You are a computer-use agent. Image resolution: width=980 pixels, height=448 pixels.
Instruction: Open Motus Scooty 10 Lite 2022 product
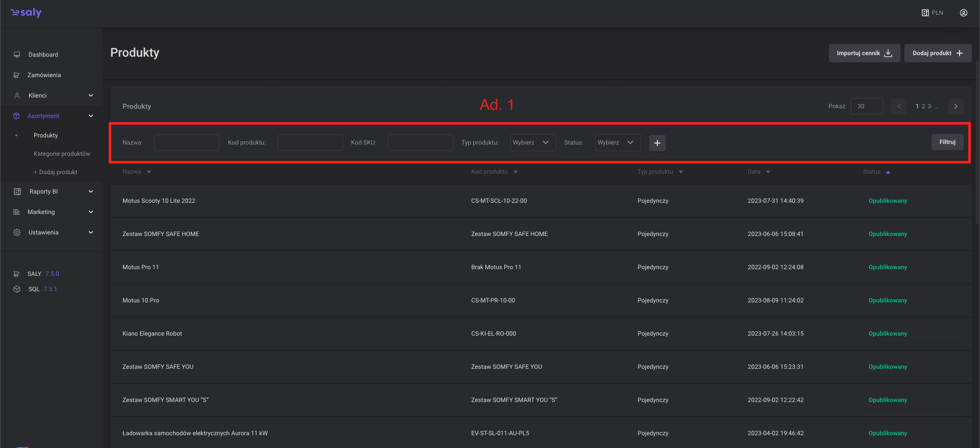point(159,201)
